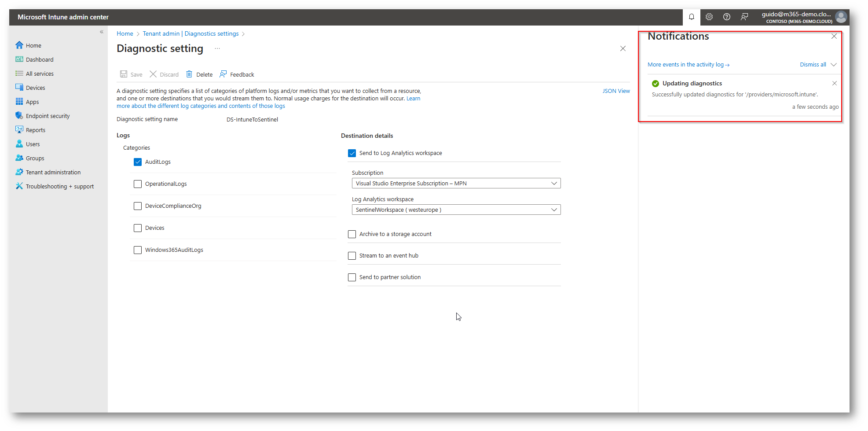Enable the DeviceComplianceOrg category

(138, 206)
